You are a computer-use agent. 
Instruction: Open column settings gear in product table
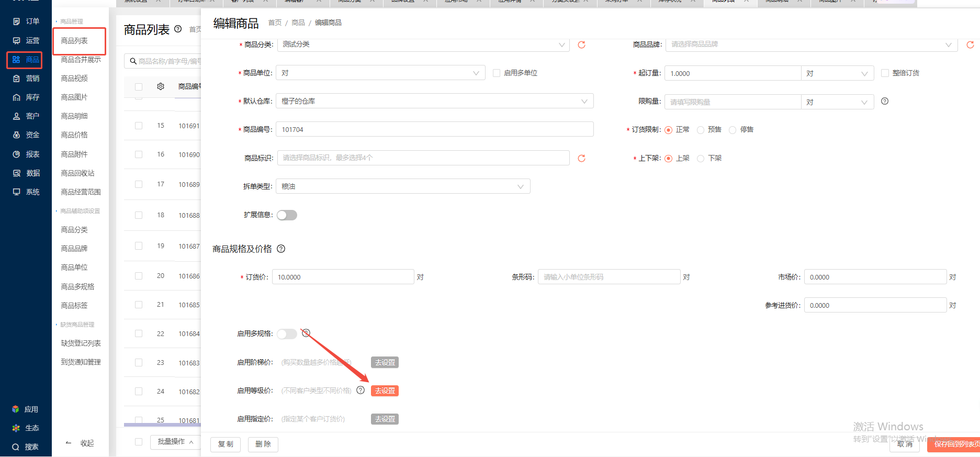click(x=161, y=86)
